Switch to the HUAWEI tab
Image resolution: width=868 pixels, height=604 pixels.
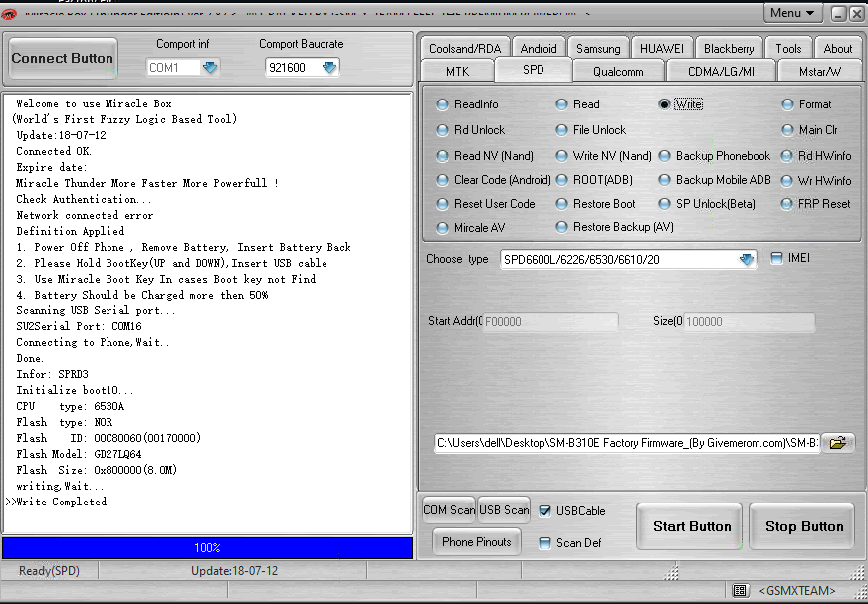662,48
